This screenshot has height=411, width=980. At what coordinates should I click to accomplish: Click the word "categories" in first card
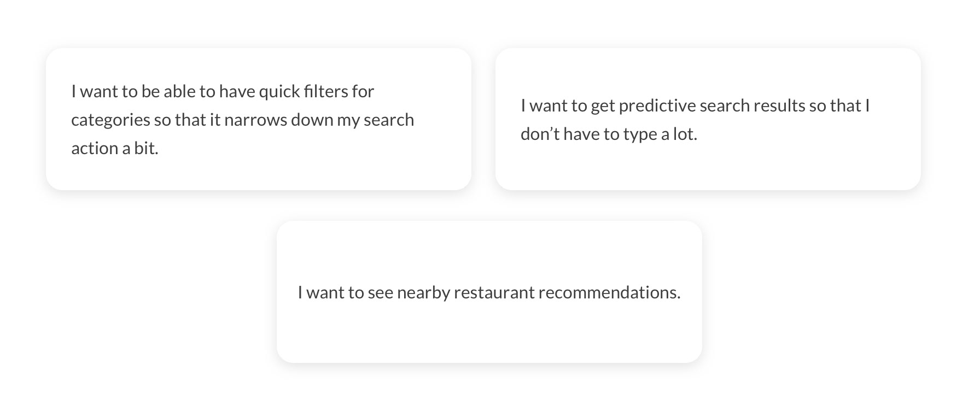coord(110,120)
